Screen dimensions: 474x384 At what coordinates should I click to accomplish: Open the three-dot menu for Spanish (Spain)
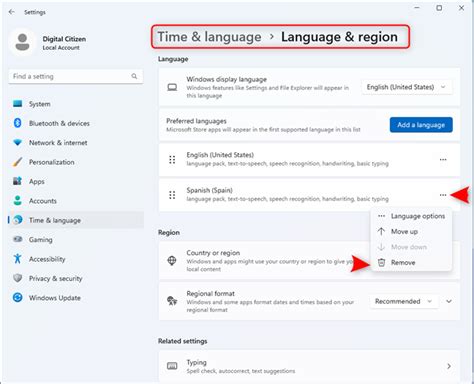(x=443, y=195)
